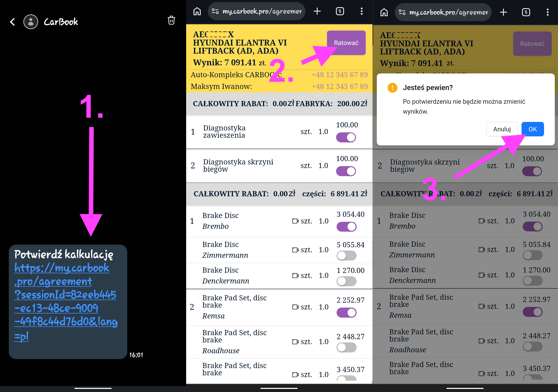The width and height of the screenshot is (558, 392).
Task: Enable the Denckermann Brake Disc toggle
Action: [x=346, y=281]
